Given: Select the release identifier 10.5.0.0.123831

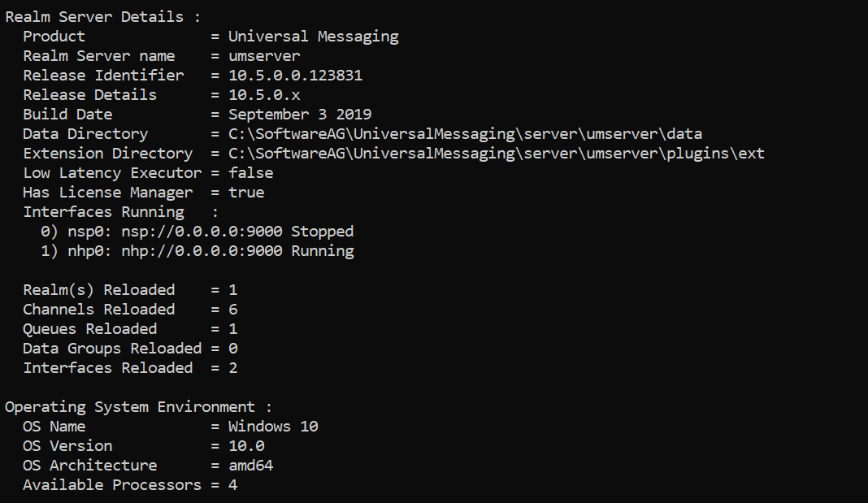Looking at the screenshot, I should (295, 76).
